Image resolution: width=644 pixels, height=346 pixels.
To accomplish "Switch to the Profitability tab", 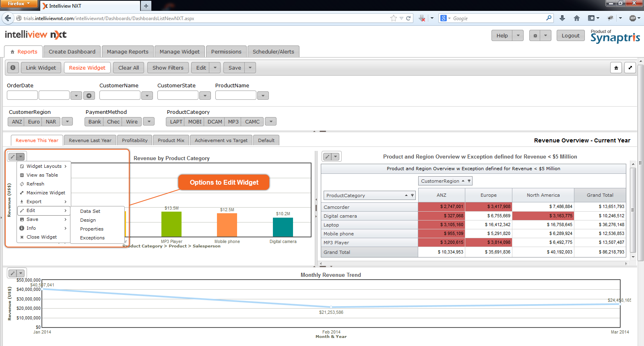I will (x=134, y=140).
